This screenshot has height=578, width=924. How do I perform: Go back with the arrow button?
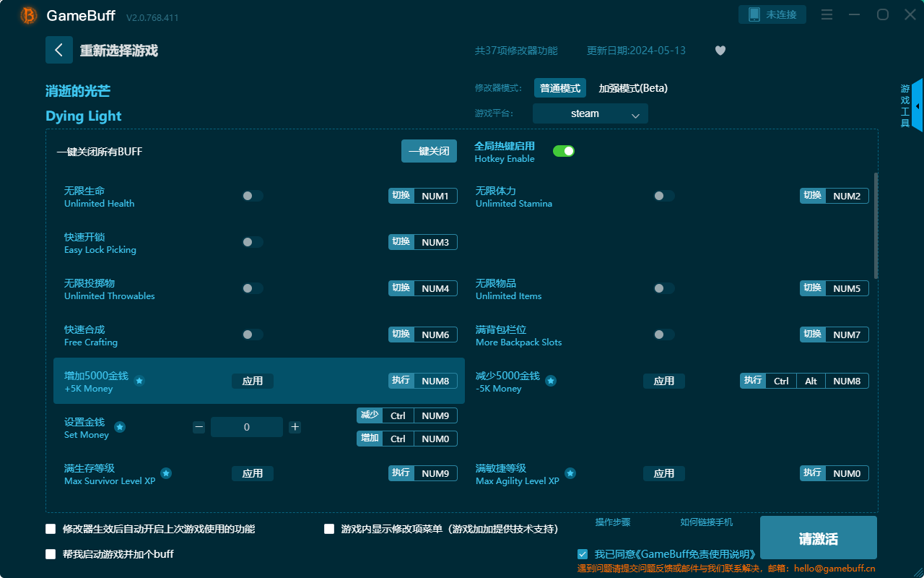(59, 50)
